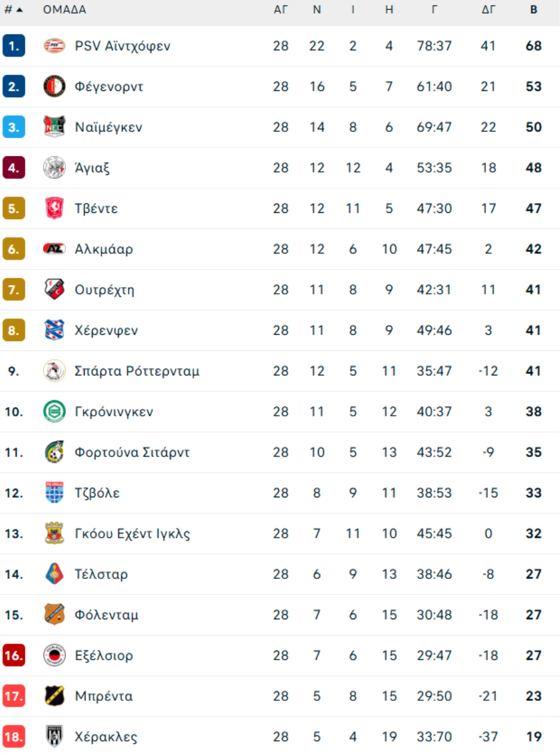
Task: Open the Γκόου Εχέντ Ιγκλς team link
Action: [x=132, y=534]
